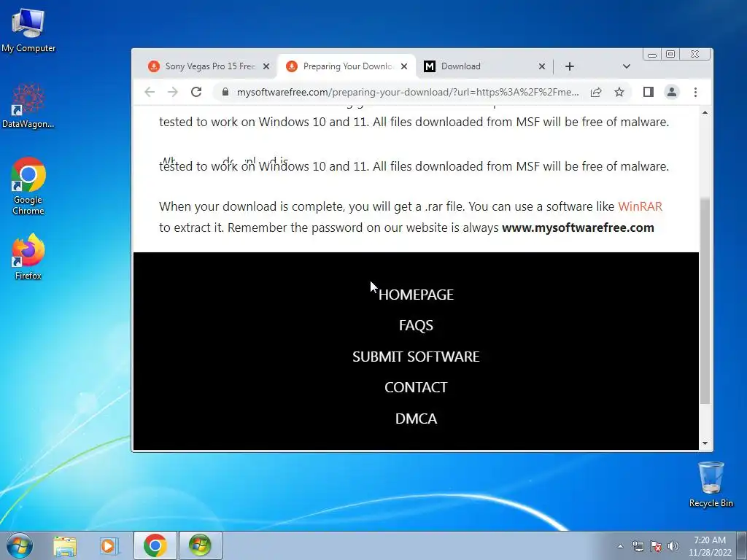Image resolution: width=747 pixels, height=560 pixels.
Task: Open the volume speaker tray icon
Action: click(673, 546)
